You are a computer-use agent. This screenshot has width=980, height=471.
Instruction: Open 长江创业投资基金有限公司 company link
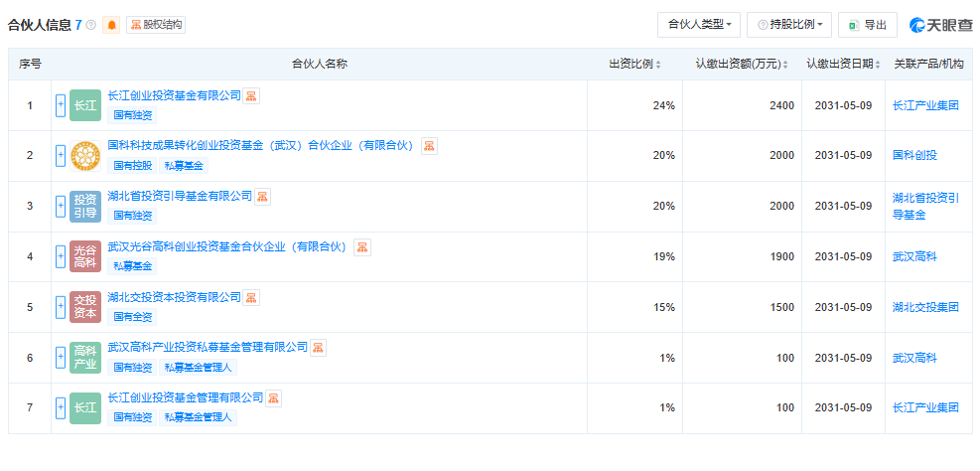point(175,95)
